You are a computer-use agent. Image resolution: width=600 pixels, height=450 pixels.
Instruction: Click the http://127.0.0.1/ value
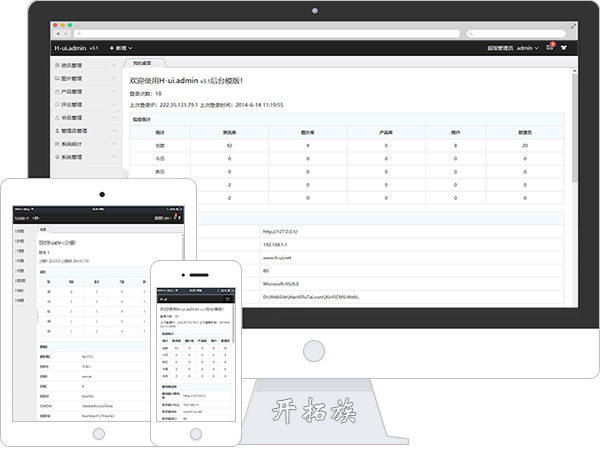[280, 232]
